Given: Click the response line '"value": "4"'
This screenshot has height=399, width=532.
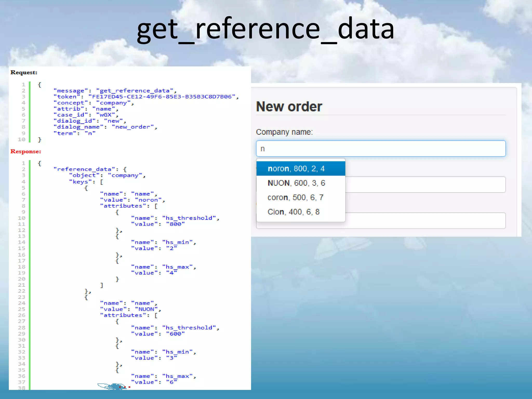Looking at the screenshot, I should (x=154, y=273).
